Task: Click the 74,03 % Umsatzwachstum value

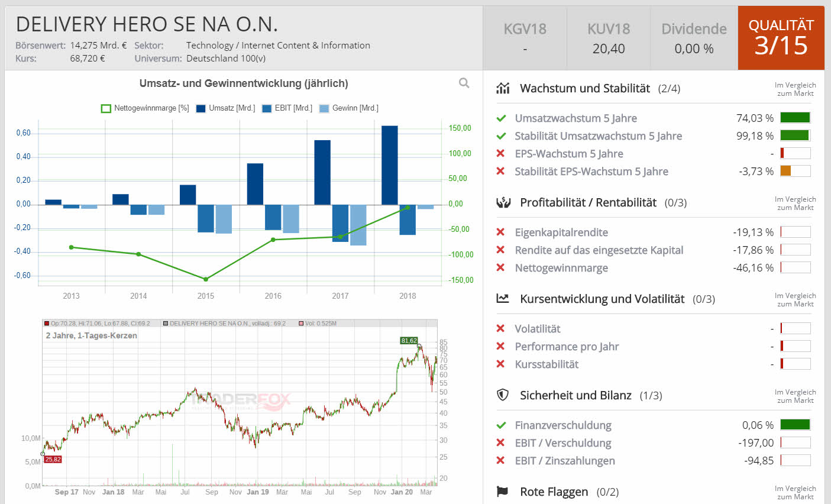Action: 755,118
